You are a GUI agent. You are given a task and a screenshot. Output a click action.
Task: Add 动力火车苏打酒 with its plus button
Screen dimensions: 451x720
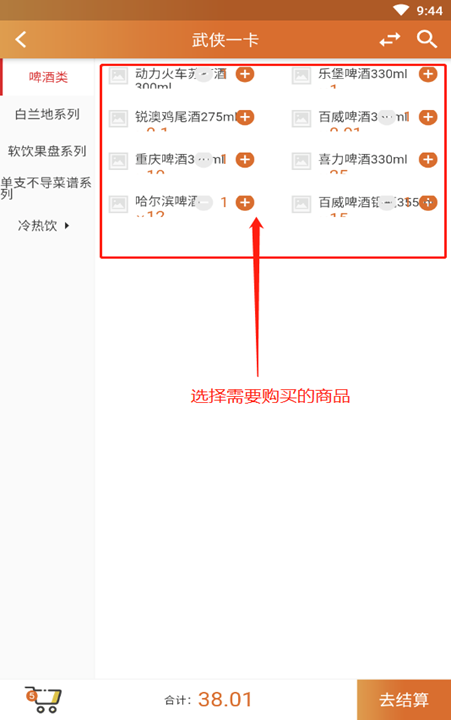(x=245, y=74)
